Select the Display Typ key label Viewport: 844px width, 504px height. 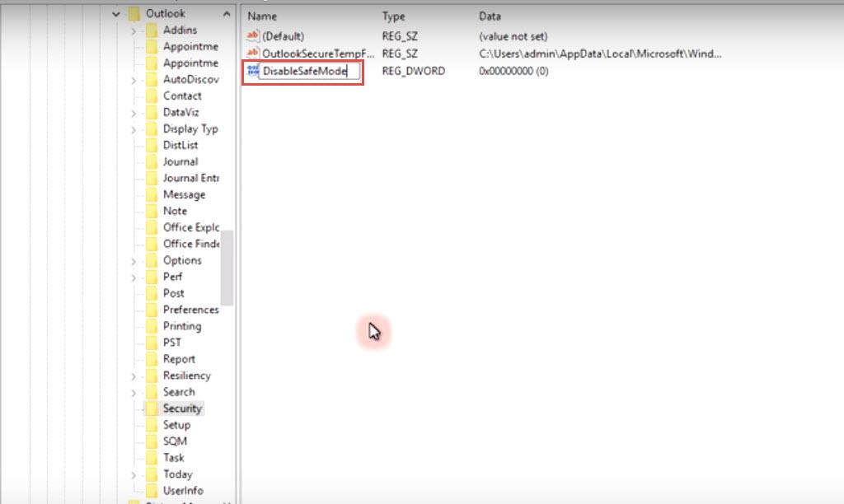[190, 129]
